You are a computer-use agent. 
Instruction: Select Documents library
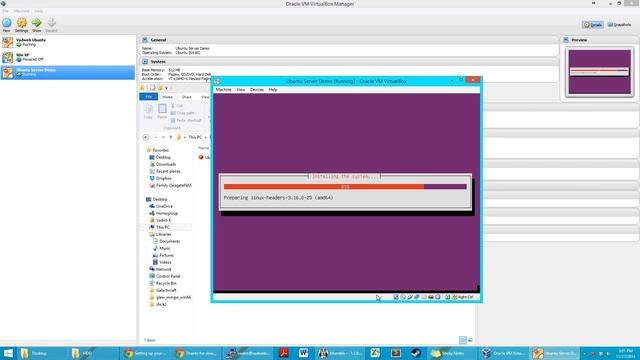[166, 241]
